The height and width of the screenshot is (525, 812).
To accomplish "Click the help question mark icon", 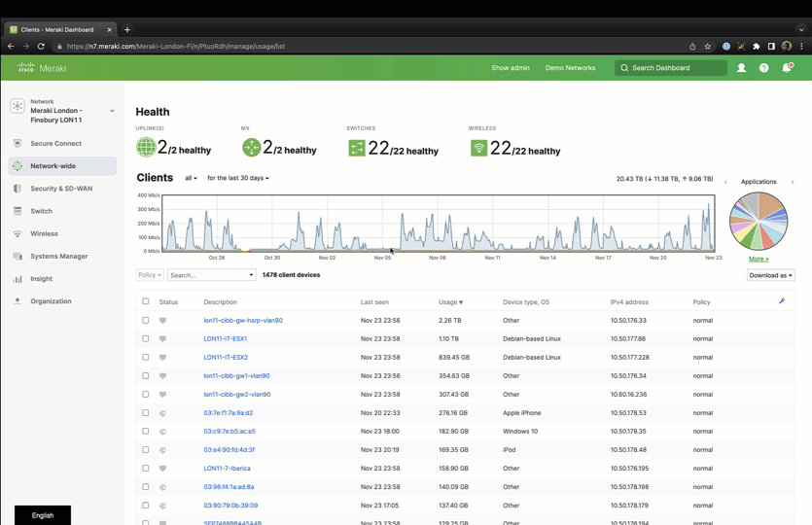I will tap(763, 68).
